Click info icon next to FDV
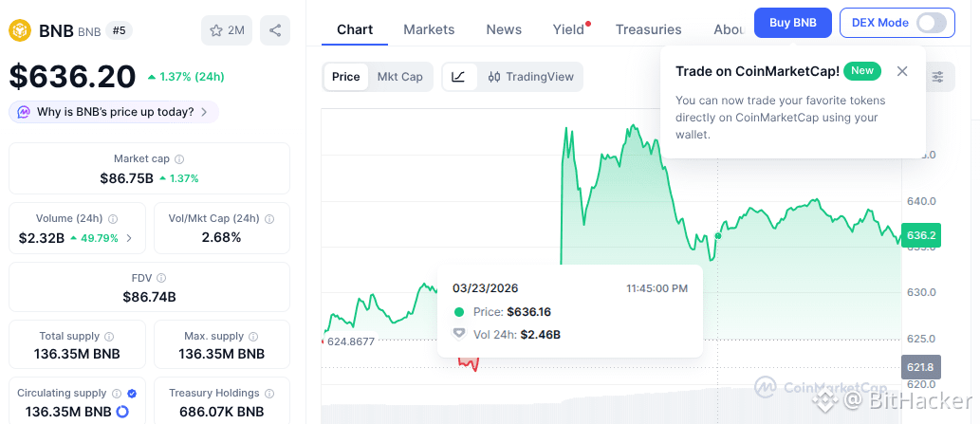The width and height of the screenshot is (980, 424). pos(161,278)
